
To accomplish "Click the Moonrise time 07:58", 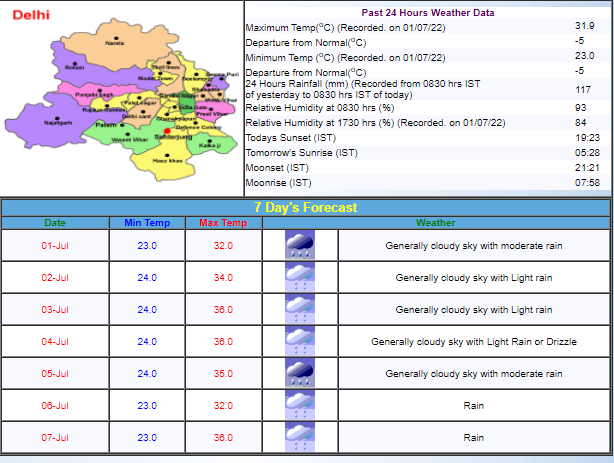I will point(587,183).
